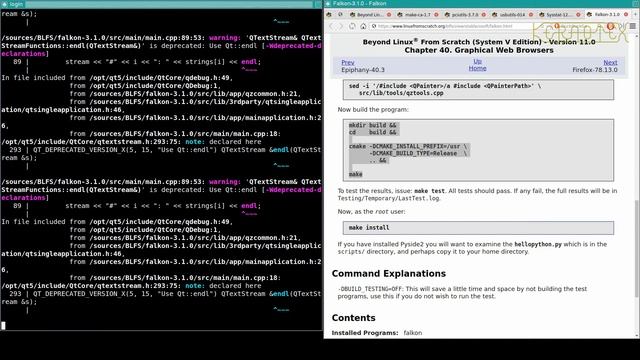Follow the Prev link to Epiphany
640x360 pixels.
click(x=348, y=62)
